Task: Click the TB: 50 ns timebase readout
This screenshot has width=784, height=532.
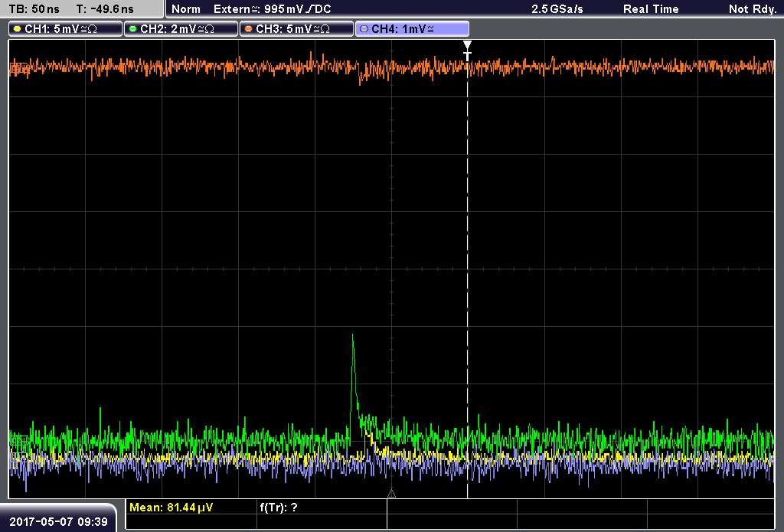Action: click(34, 9)
